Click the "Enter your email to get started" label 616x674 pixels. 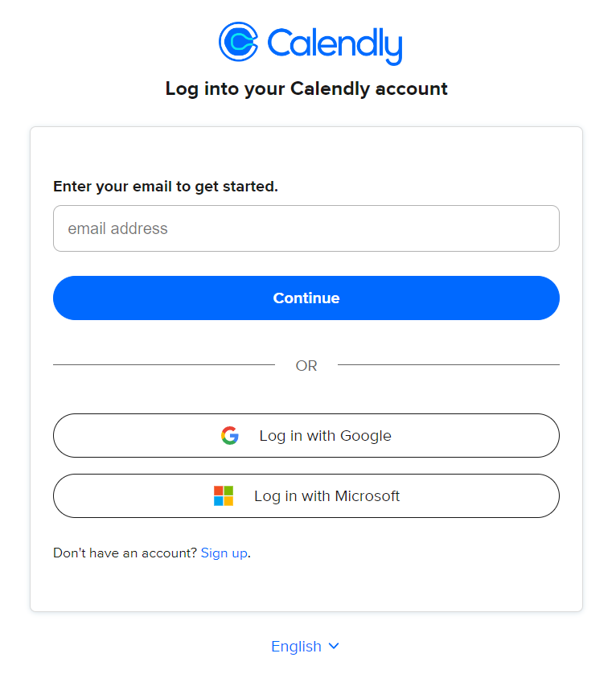[x=166, y=187]
